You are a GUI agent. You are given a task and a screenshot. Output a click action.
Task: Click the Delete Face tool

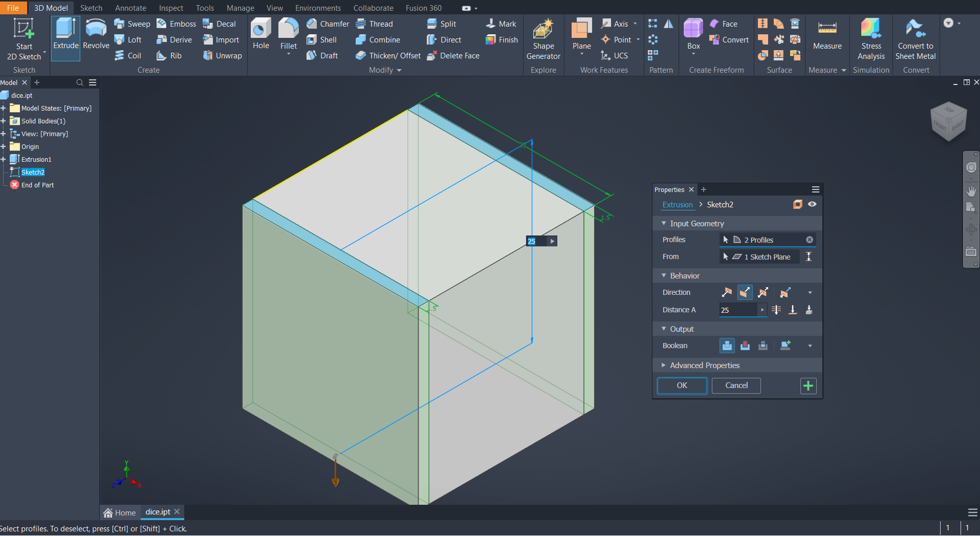tap(453, 56)
